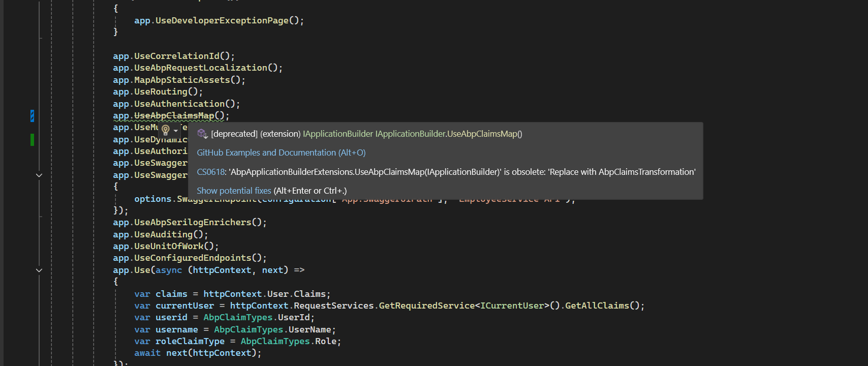Place cursor on UseDeveloperExceptionPage call
The width and height of the screenshot is (868, 366).
point(222,21)
